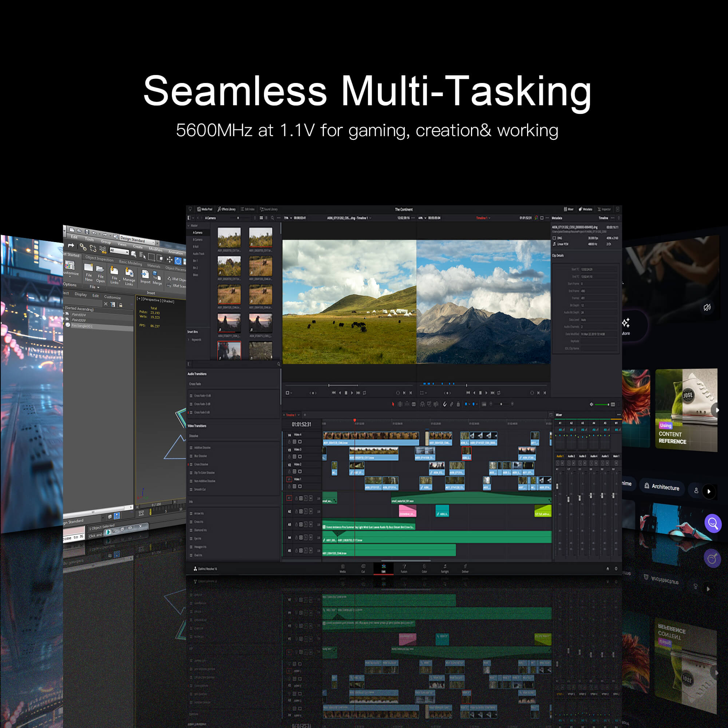This screenshot has height=728, width=728.
Task: Switch to the Fairlight page
Action: coord(445,568)
